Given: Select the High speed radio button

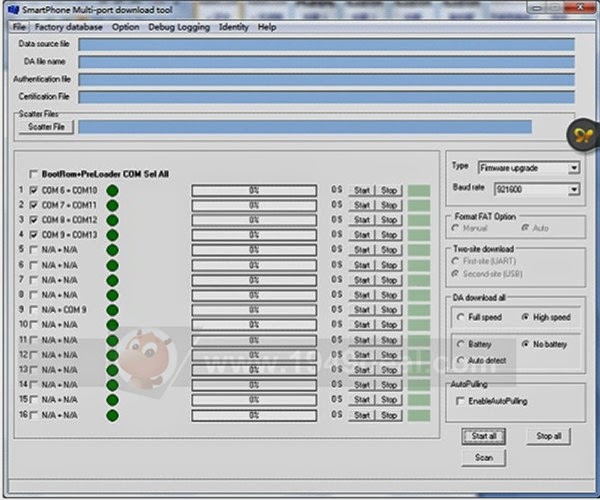Looking at the screenshot, I should [x=525, y=317].
